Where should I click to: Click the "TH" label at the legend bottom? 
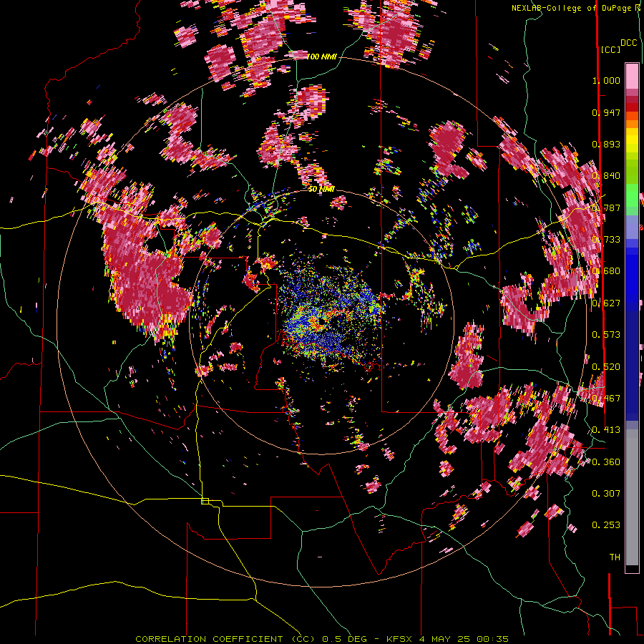(615, 557)
